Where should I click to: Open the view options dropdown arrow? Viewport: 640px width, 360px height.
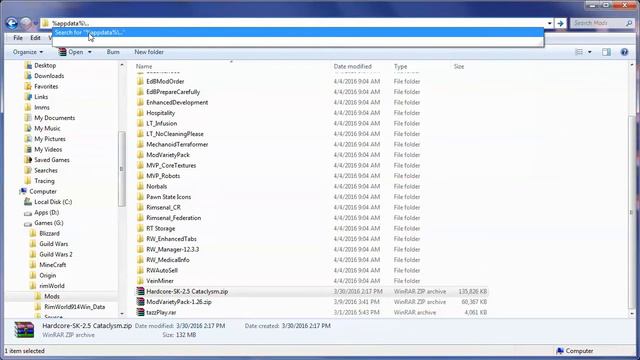589,52
